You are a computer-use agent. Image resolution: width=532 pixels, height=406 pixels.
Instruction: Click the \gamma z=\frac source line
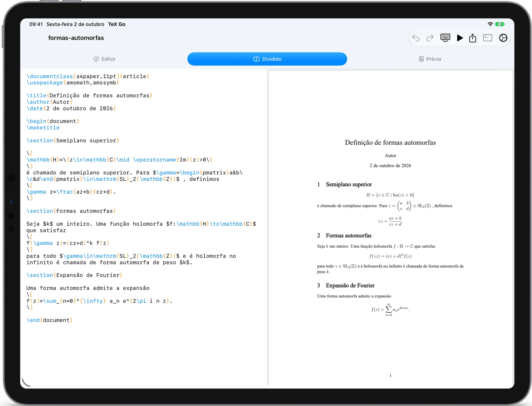pyautogui.click(x=71, y=192)
